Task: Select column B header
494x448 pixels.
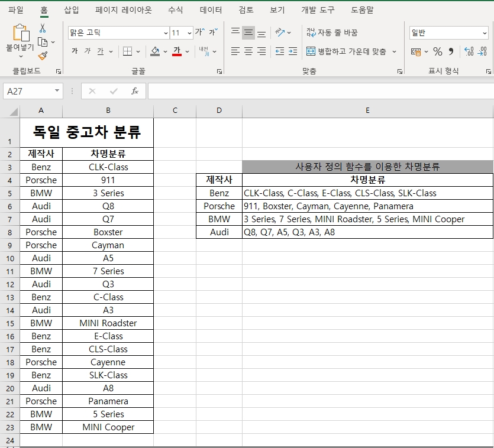Action: [x=108, y=111]
